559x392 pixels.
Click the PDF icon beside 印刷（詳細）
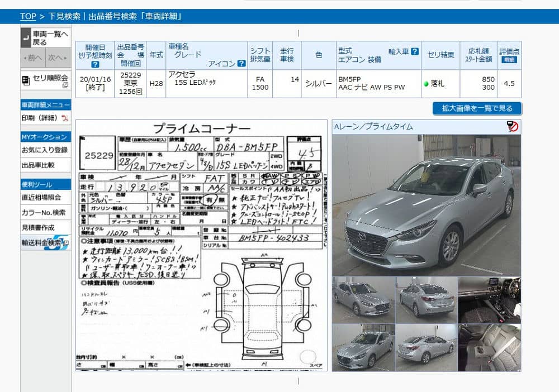(65, 118)
